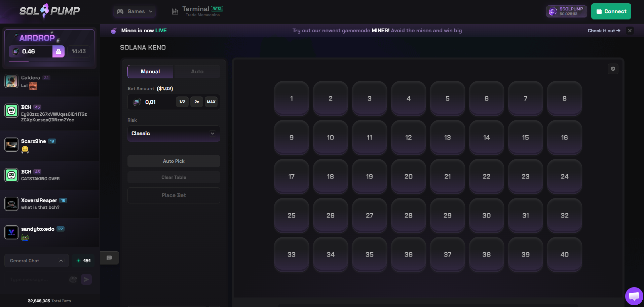Click the 32,848,023 Total Bets counter
This screenshot has width=644, height=307.
49,301
